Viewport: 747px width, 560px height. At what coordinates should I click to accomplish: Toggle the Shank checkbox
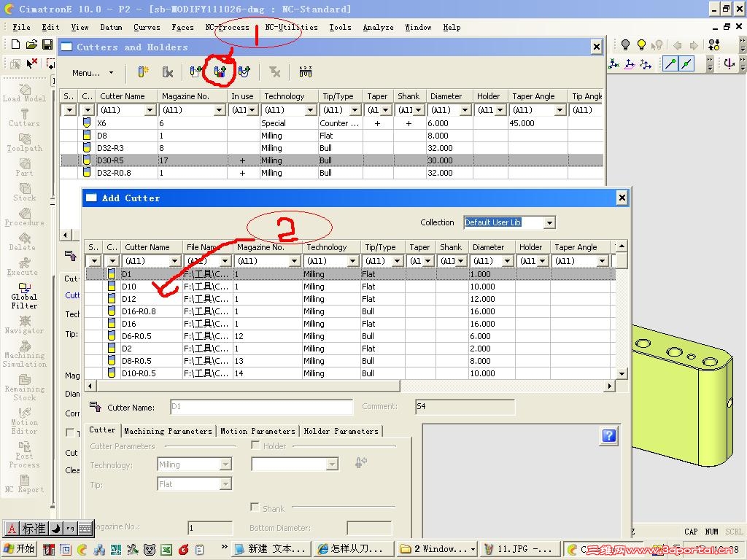tap(255, 507)
